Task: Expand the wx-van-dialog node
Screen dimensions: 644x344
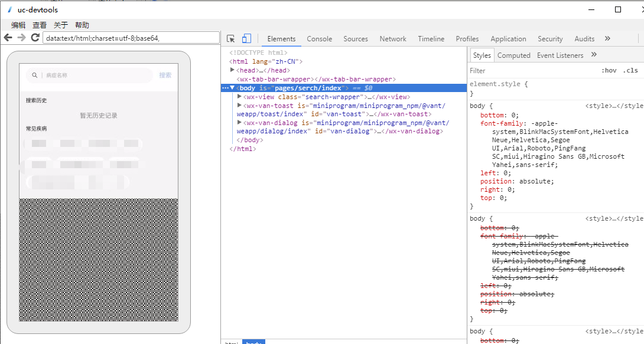Action: pos(239,123)
